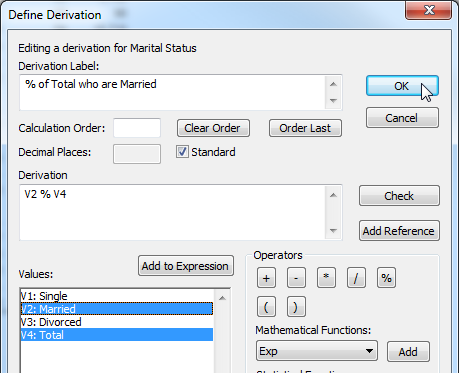Add a closing parenthesis to expression

pos(296,307)
